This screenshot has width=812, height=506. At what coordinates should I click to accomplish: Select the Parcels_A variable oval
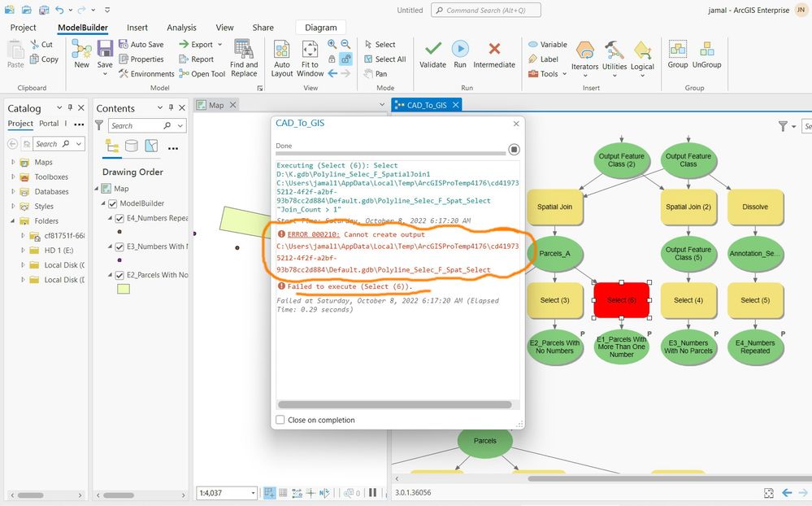pyautogui.click(x=554, y=254)
